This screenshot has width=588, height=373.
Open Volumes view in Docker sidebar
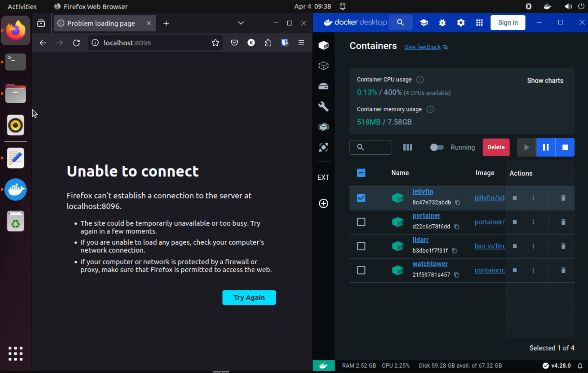point(324,86)
